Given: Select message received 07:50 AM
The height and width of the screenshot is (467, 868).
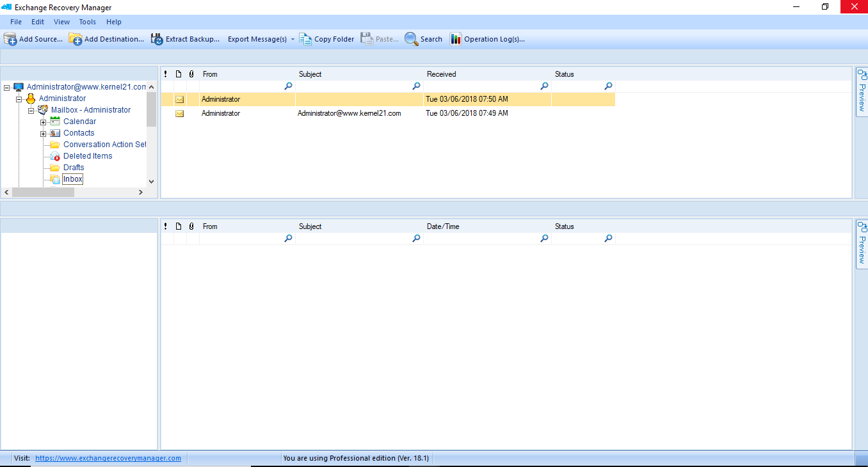Looking at the screenshot, I should click(x=388, y=99).
